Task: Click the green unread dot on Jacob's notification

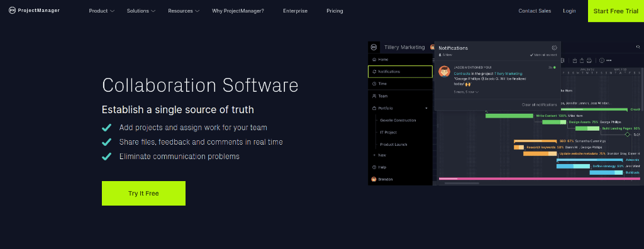Action: click(554, 67)
